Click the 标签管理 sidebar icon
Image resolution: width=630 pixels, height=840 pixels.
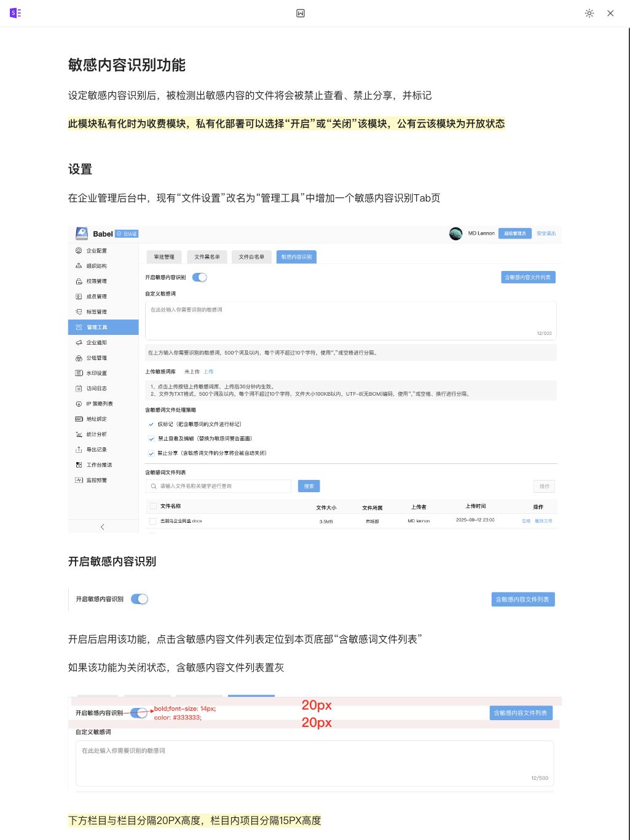(79, 312)
